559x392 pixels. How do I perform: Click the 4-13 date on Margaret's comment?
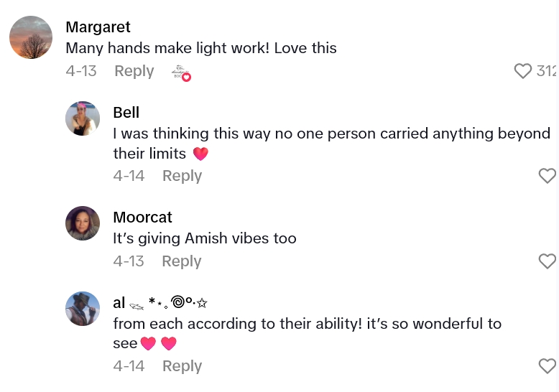(x=81, y=71)
